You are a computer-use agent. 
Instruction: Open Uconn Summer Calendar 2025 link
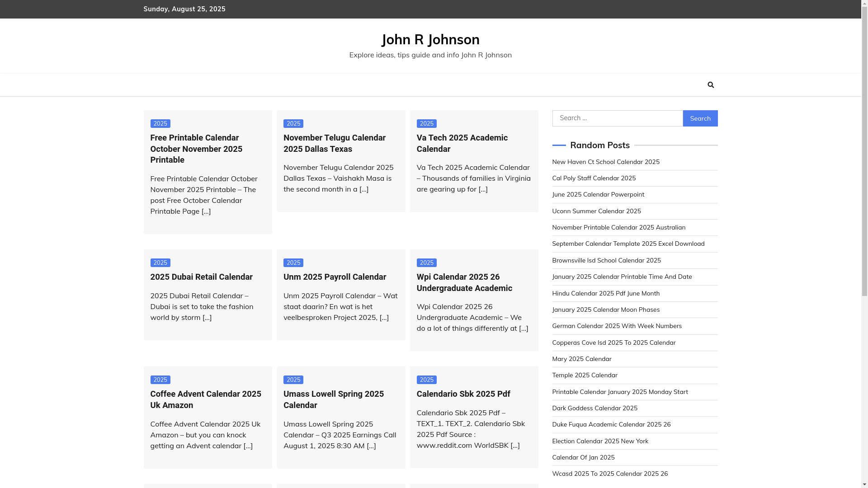point(596,211)
